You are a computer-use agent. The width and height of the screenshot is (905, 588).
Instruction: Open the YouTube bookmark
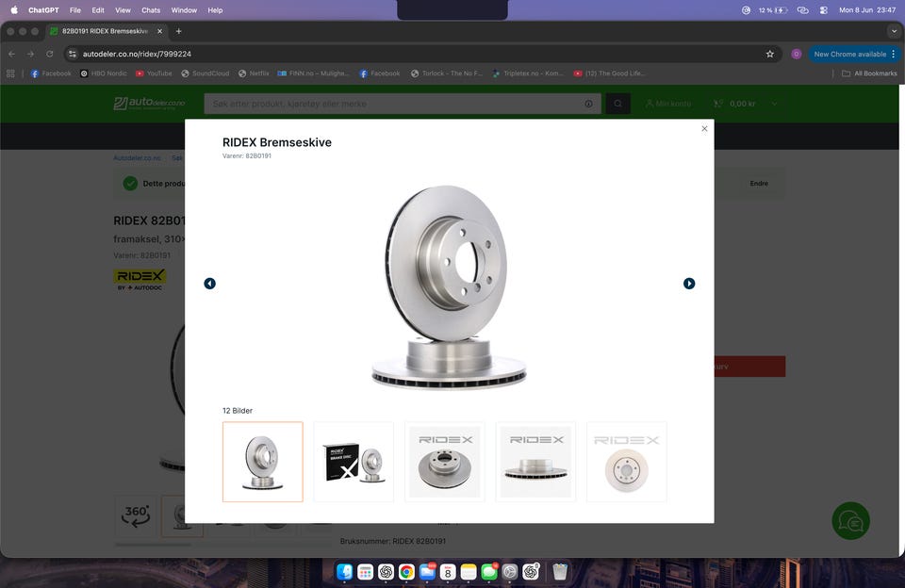[x=154, y=73]
